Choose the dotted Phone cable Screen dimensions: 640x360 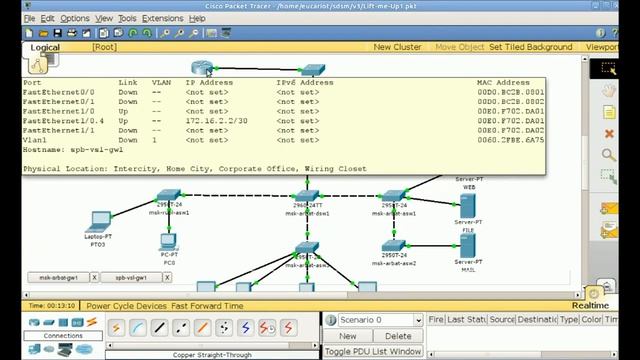[x=224, y=328]
